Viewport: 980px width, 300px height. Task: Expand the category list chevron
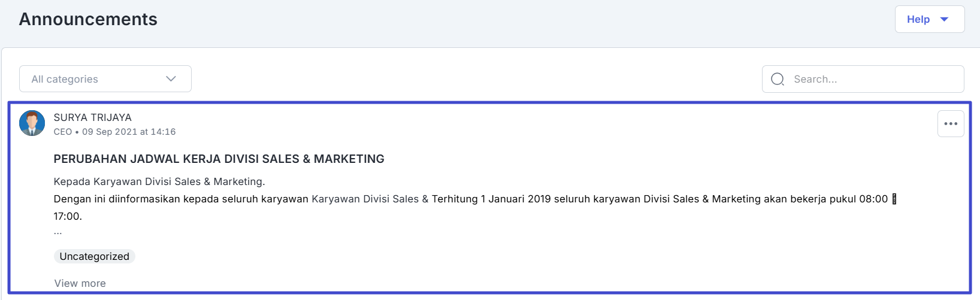(x=171, y=79)
